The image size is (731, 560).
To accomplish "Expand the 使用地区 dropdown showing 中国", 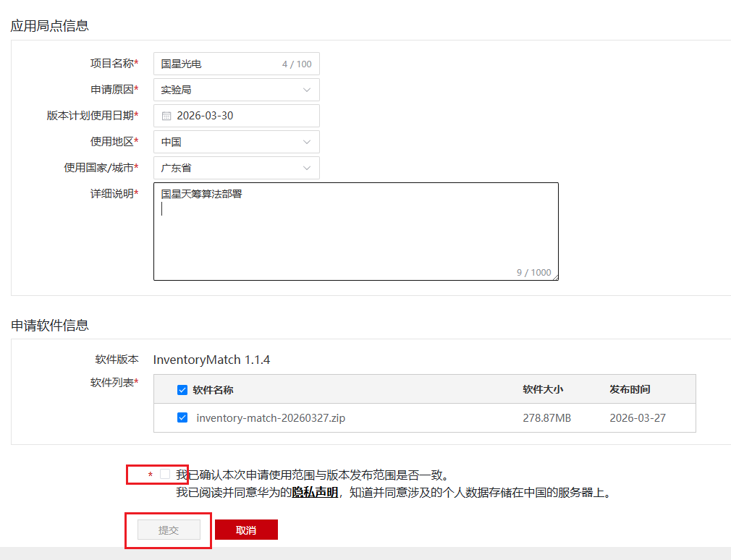I will 236,142.
